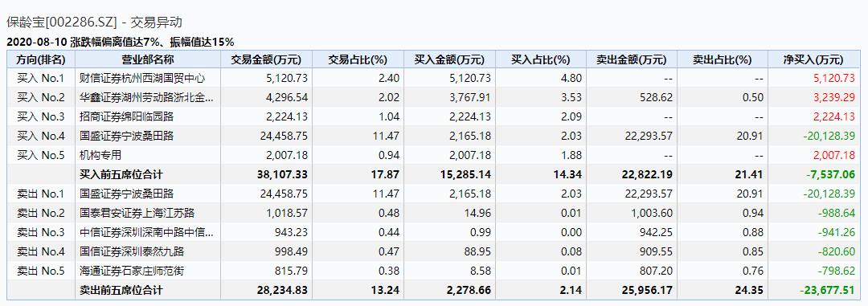Select the row label 卖出 No.3
Screen dimensions: 868x306
pyautogui.click(x=41, y=232)
